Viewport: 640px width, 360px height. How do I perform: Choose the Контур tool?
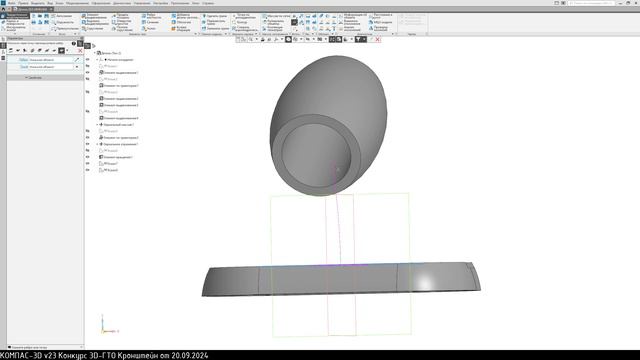[240, 22]
